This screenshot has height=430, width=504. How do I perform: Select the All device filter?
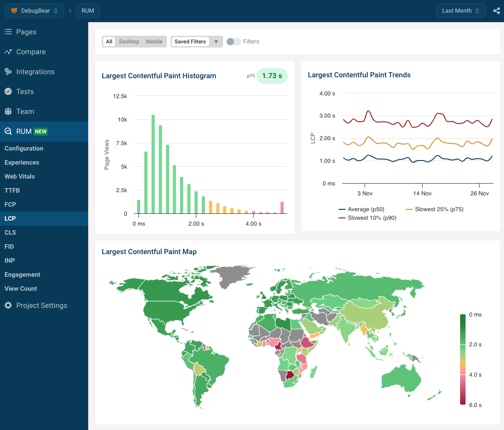tap(109, 42)
